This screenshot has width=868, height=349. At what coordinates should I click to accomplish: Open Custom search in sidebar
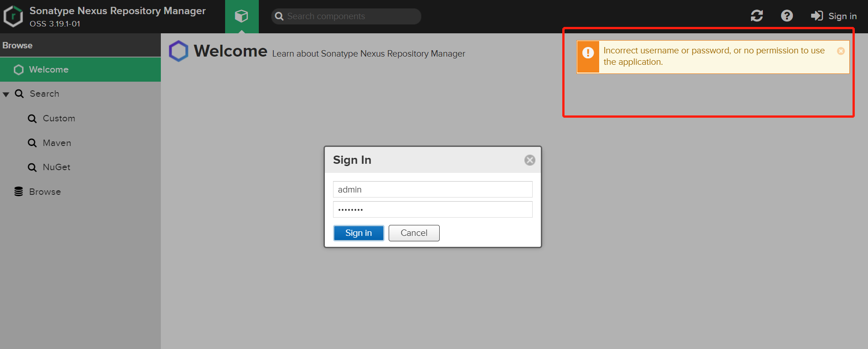click(x=59, y=118)
